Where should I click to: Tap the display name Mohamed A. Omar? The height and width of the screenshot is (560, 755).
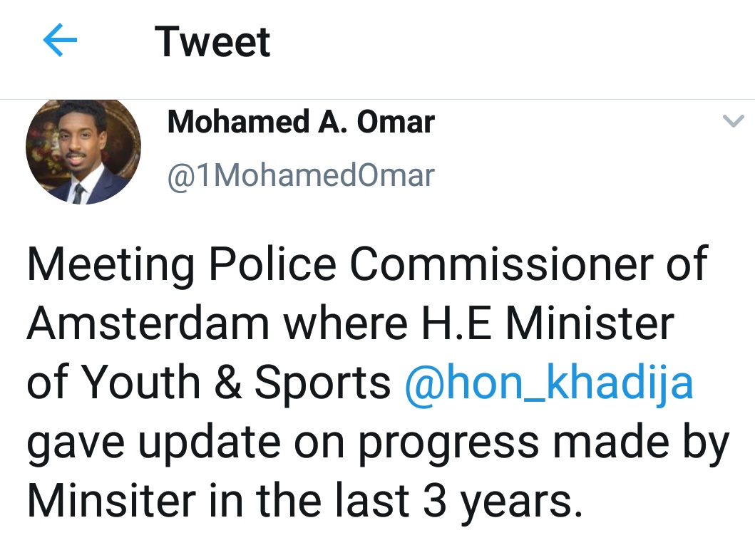pos(301,122)
